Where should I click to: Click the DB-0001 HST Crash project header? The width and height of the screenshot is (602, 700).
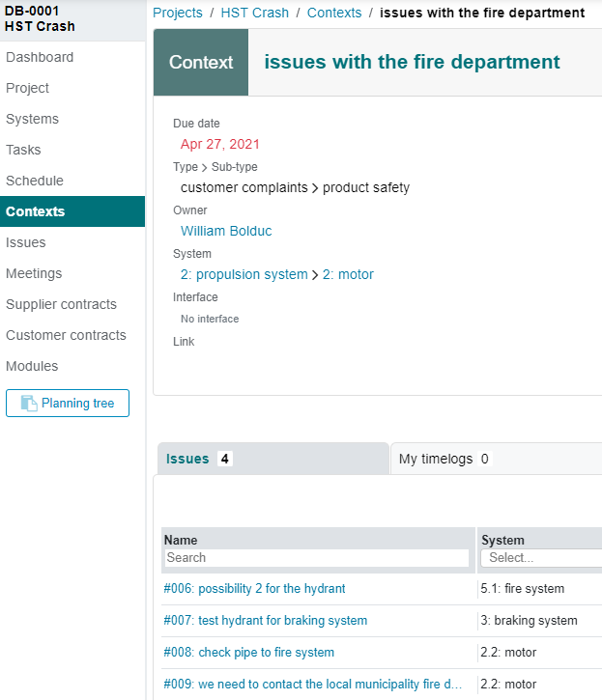coord(40,18)
